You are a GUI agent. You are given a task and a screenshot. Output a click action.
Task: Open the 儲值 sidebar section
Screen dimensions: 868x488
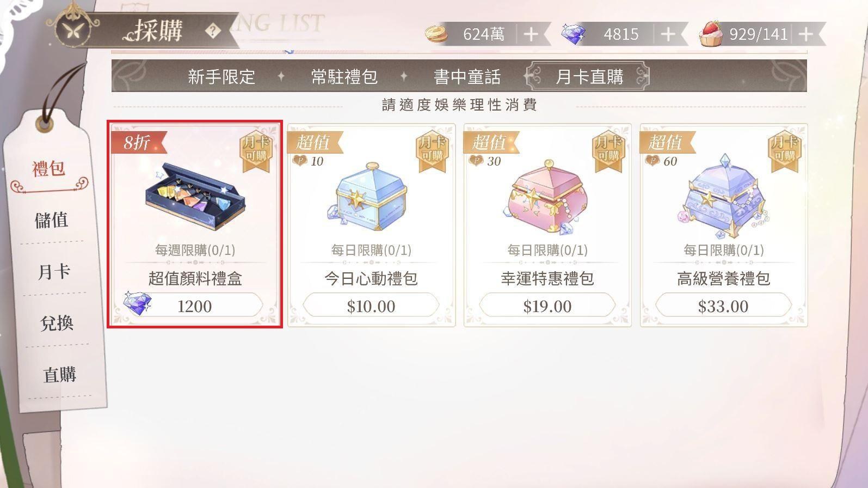pos(51,220)
